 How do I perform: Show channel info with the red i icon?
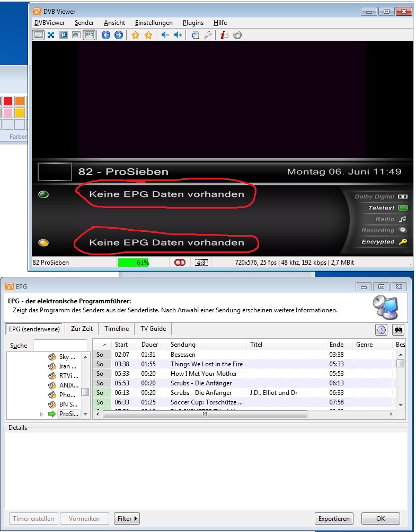tap(224, 34)
